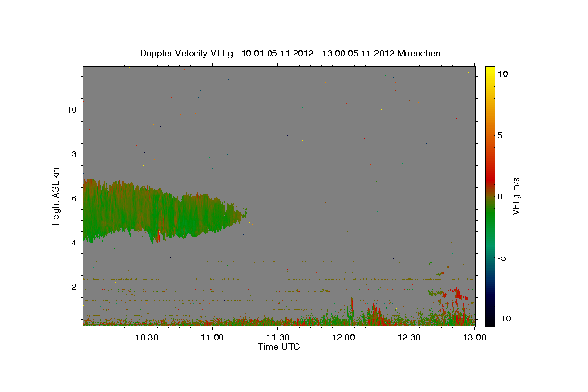This screenshot has width=588, height=392.
Task: Click the 12:00 time tick label
Action: 343,337
